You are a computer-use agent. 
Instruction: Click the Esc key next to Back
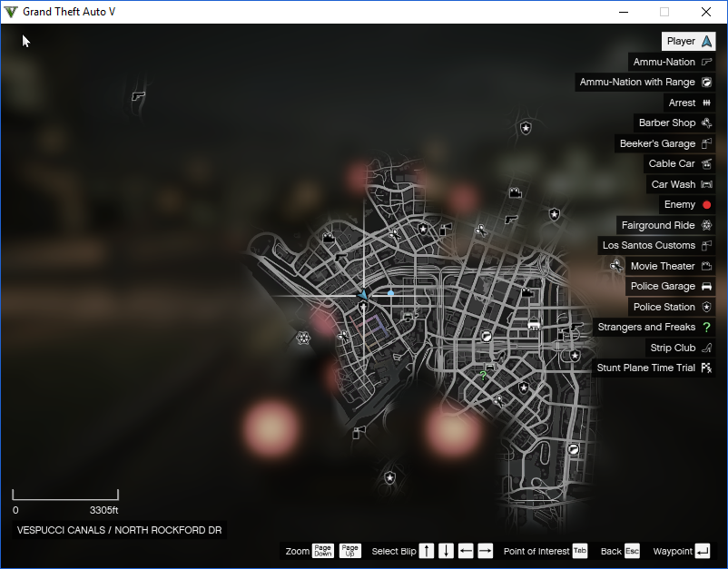coord(632,551)
